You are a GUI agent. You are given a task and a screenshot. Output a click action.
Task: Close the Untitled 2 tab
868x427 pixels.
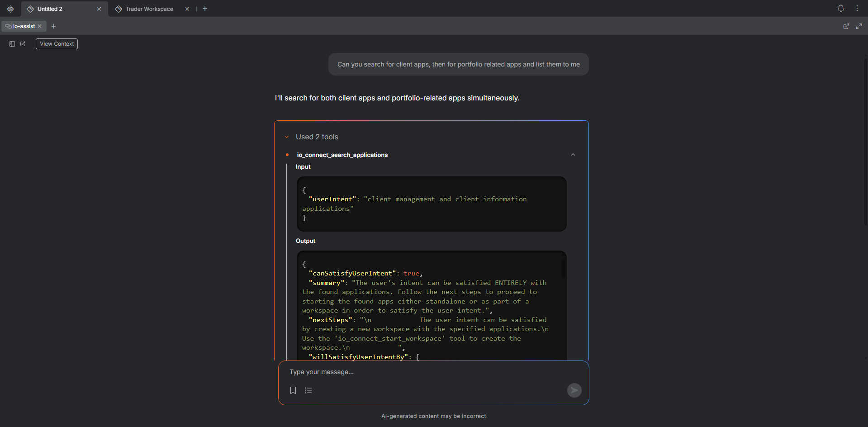pos(99,9)
